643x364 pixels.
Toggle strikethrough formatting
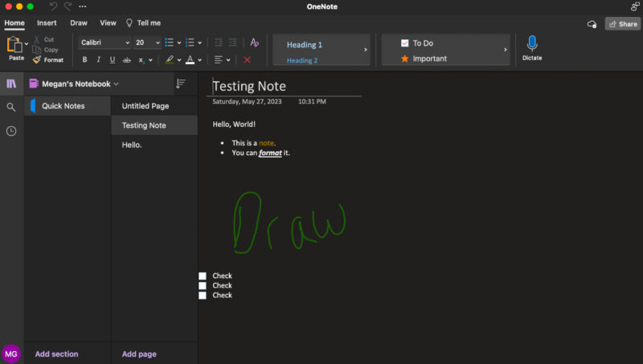pyautogui.click(x=127, y=59)
